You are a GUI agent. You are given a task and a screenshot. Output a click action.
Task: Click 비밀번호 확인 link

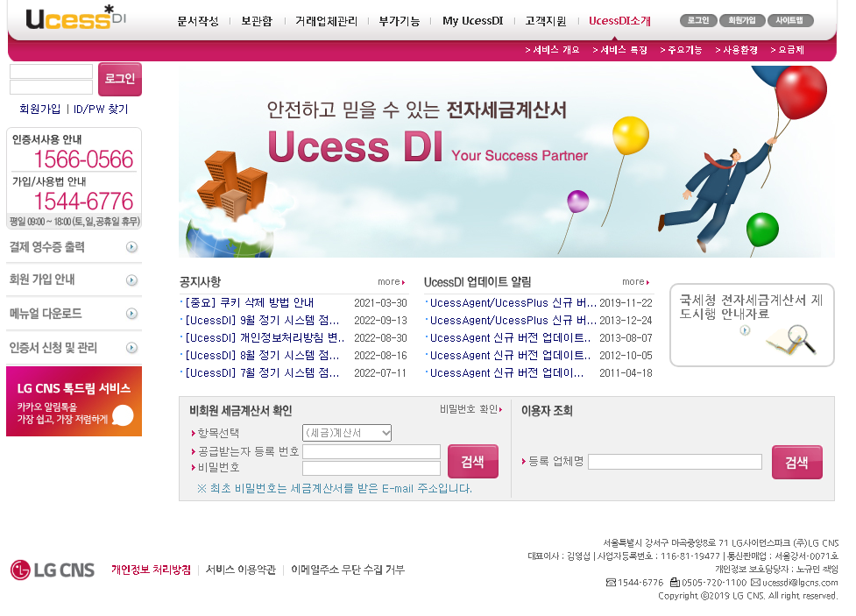coord(471,409)
